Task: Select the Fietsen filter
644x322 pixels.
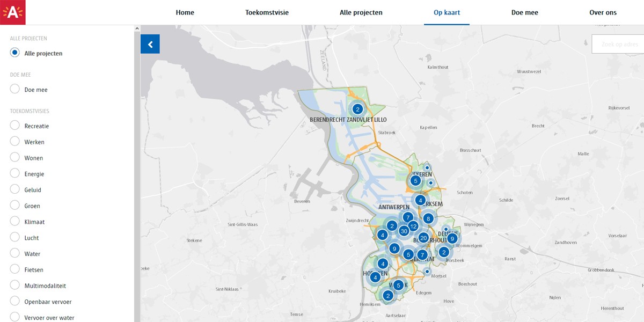Action: [x=15, y=269]
